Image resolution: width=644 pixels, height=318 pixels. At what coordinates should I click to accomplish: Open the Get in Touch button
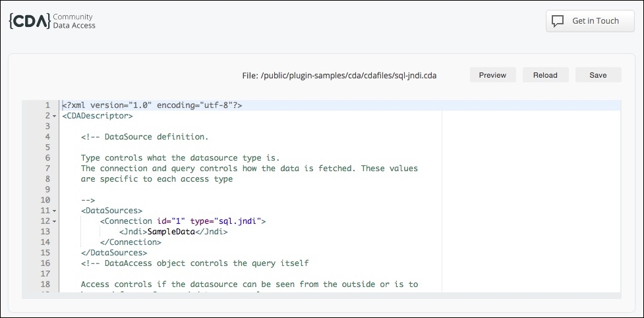[x=590, y=21]
